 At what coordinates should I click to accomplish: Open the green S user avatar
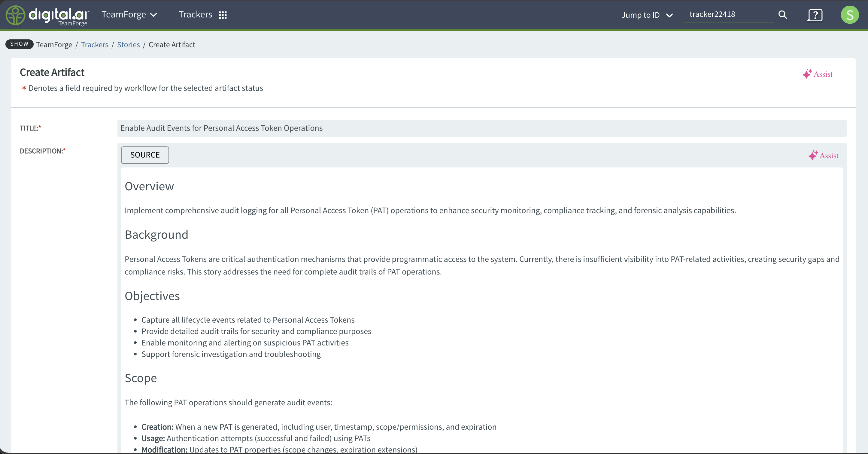pyautogui.click(x=849, y=15)
